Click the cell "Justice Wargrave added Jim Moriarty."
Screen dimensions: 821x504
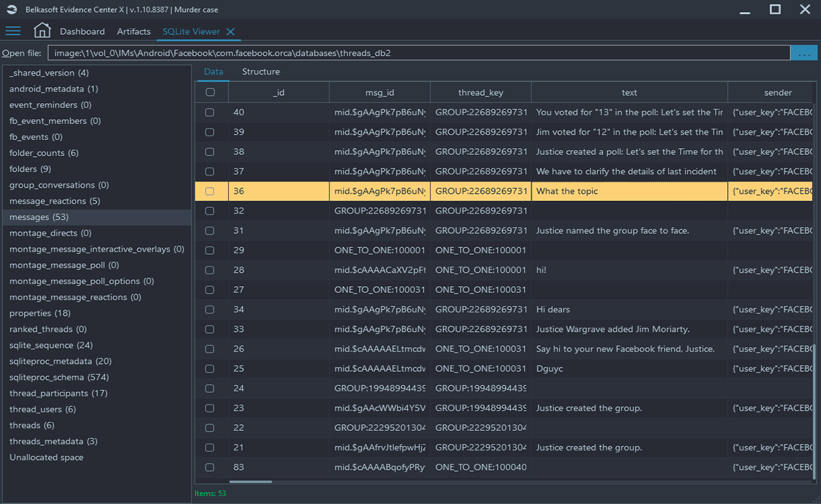(629, 329)
